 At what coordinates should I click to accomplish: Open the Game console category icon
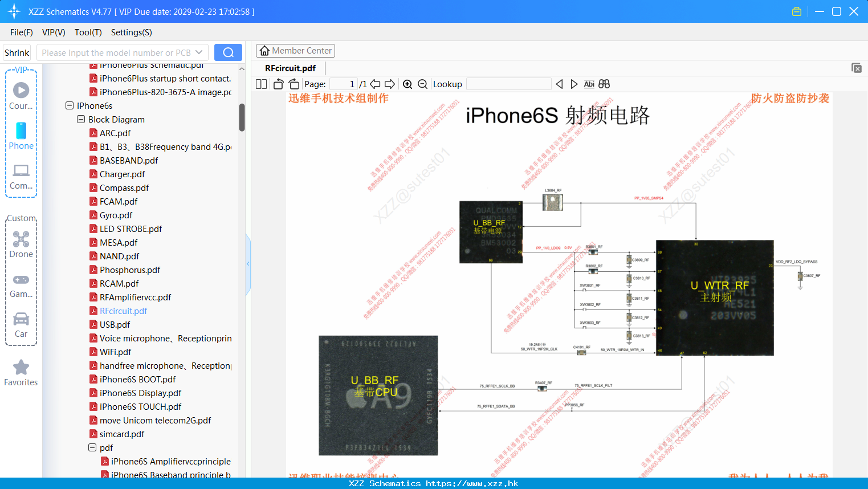pos(21,280)
